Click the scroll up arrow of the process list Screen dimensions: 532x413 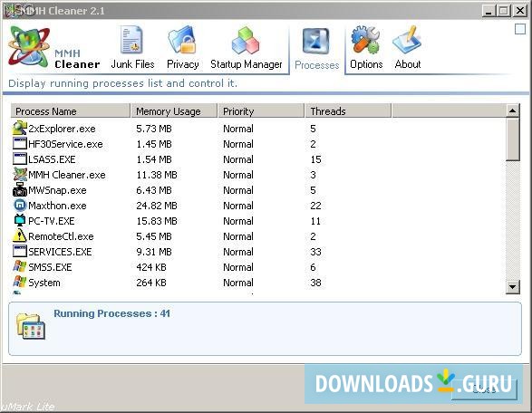tap(512, 110)
